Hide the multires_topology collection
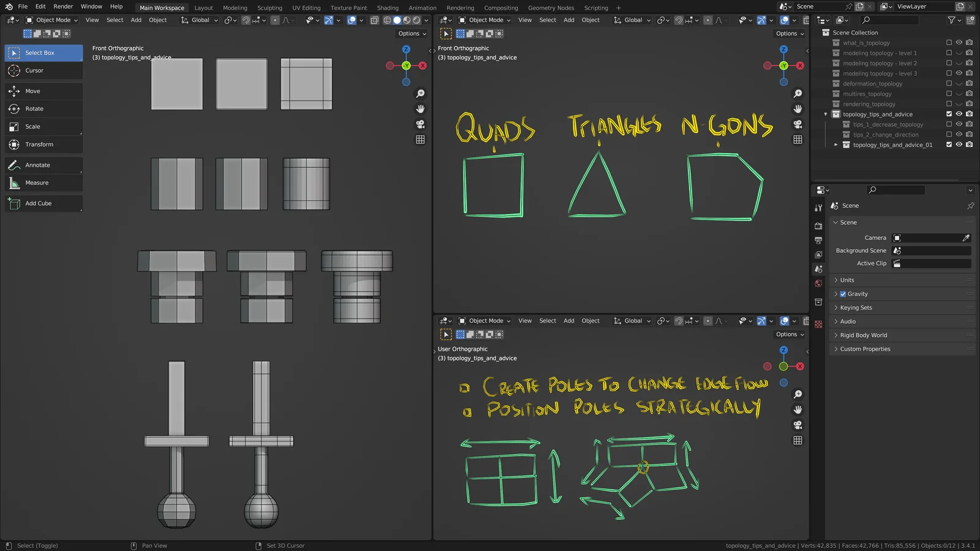The image size is (980, 551). click(x=959, y=94)
